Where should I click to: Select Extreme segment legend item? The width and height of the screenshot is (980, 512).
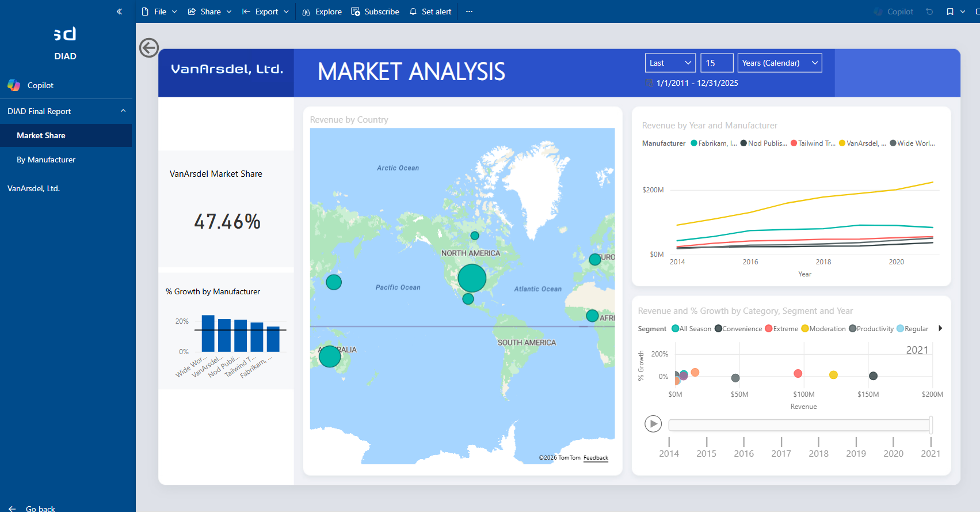pyautogui.click(x=781, y=329)
